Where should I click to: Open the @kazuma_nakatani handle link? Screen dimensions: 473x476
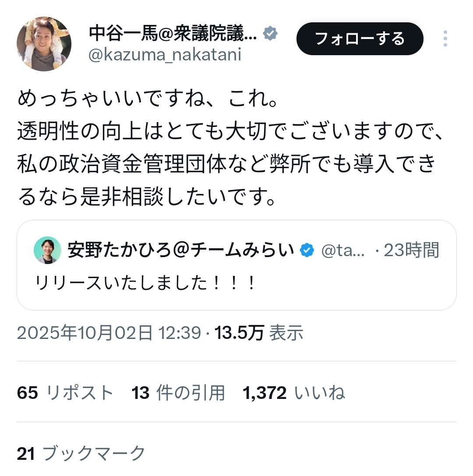165,55
